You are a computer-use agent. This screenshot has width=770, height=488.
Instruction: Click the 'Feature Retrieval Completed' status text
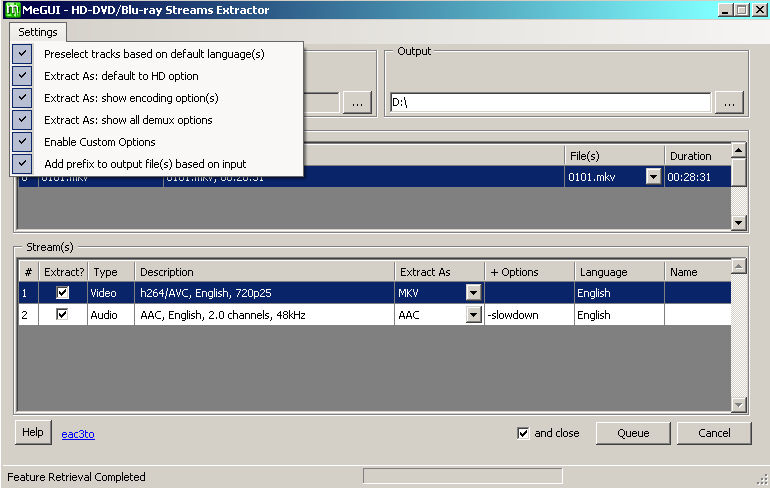click(x=76, y=477)
